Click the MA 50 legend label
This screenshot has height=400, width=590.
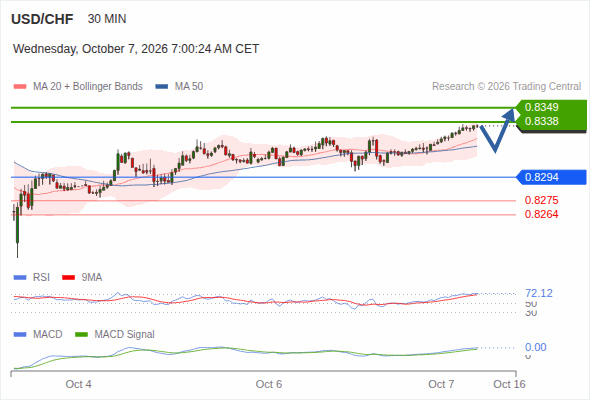click(189, 87)
